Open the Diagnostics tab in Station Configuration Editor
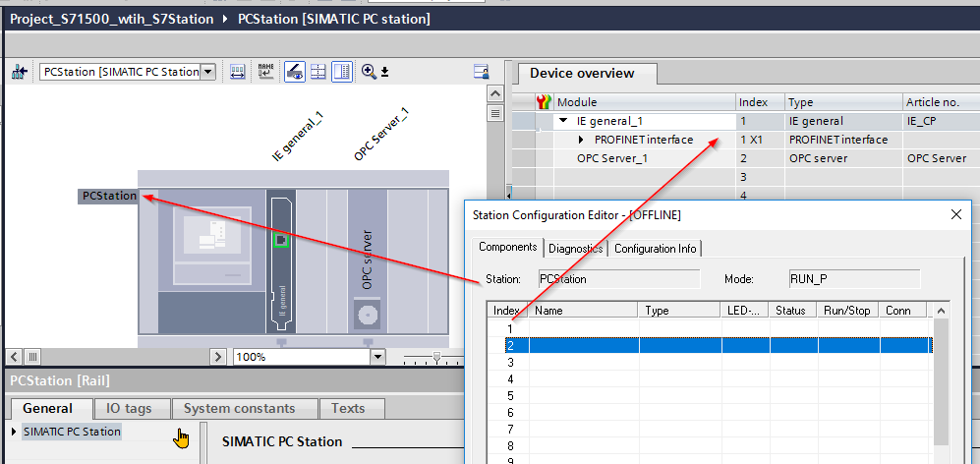The image size is (980, 464). click(576, 249)
